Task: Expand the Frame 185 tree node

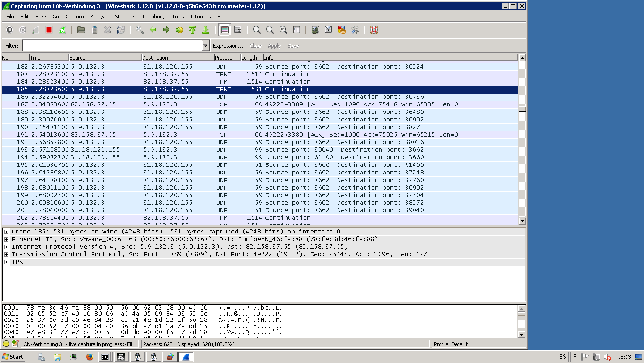Action: coord(7,232)
